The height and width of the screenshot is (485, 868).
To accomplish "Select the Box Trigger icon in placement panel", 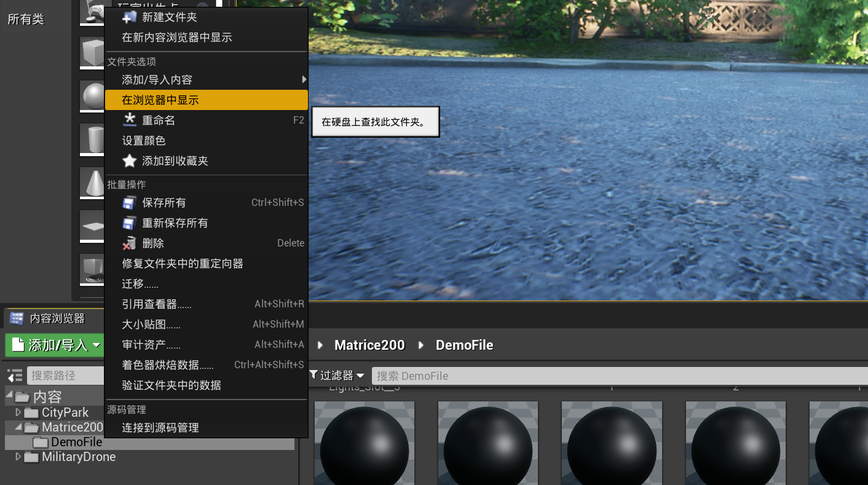I will click(x=92, y=269).
